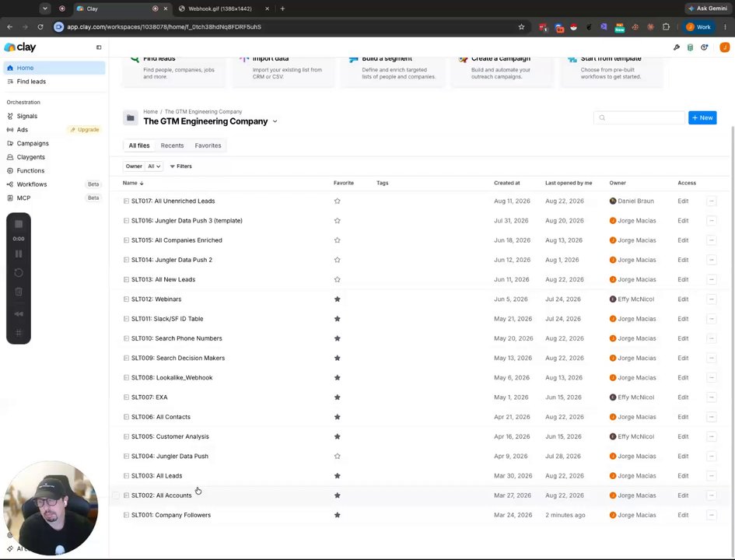This screenshot has width=735, height=560.
Task: Pause the screen recording
Action: (x=19, y=254)
